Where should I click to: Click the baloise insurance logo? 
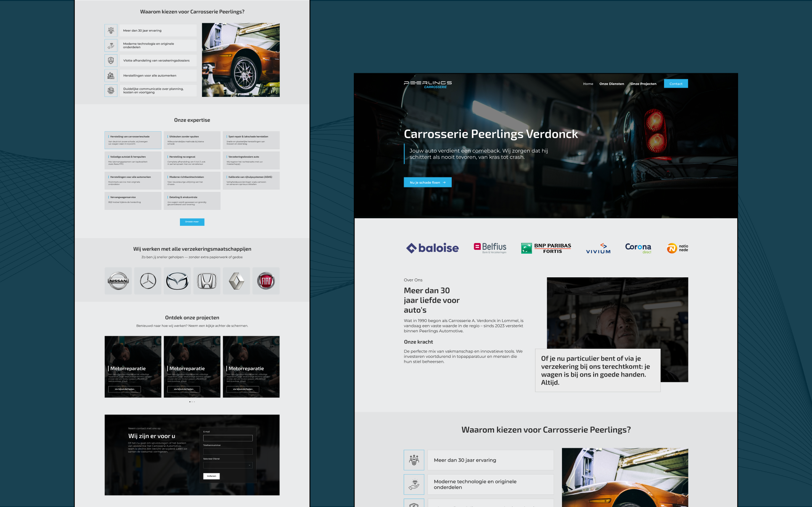(432, 248)
